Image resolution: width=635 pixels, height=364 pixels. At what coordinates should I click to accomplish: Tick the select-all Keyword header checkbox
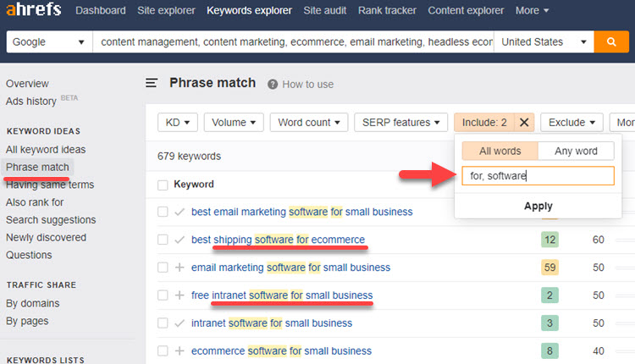163,185
